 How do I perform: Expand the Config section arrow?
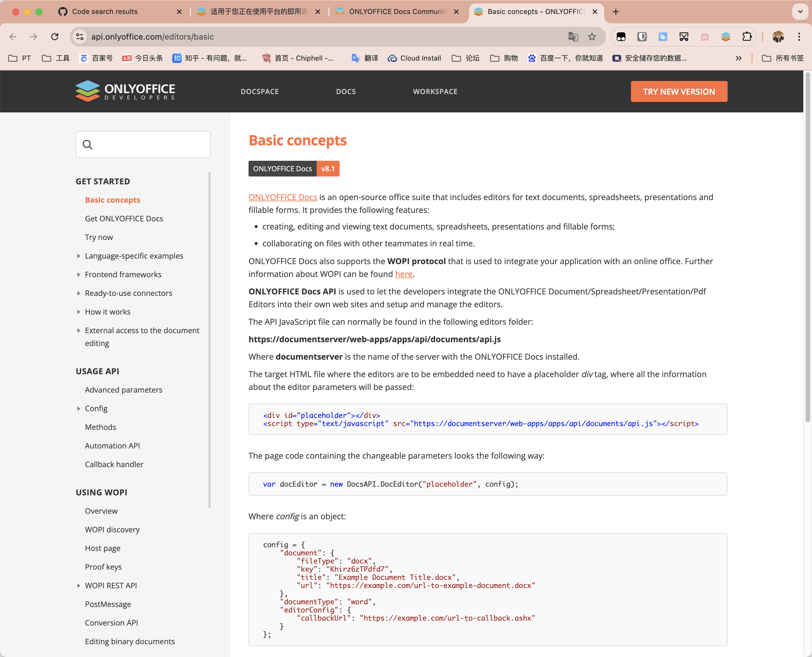(x=79, y=408)
